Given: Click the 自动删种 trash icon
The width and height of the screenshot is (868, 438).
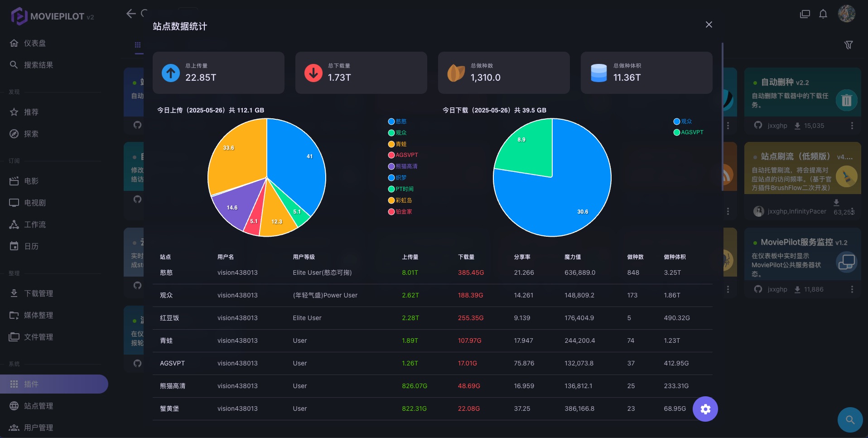Looking at the screenshot, I should (x=847, y=100).
